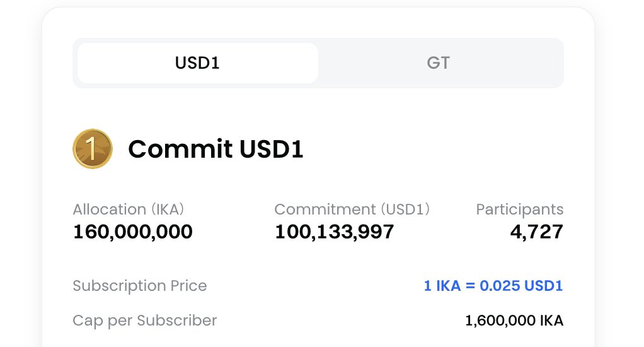The width and height of the screenshot is (644, 347).
Task: Click the (USD1) unit in Commitment label
Action: pyautogui.click(x=405, y=209)
